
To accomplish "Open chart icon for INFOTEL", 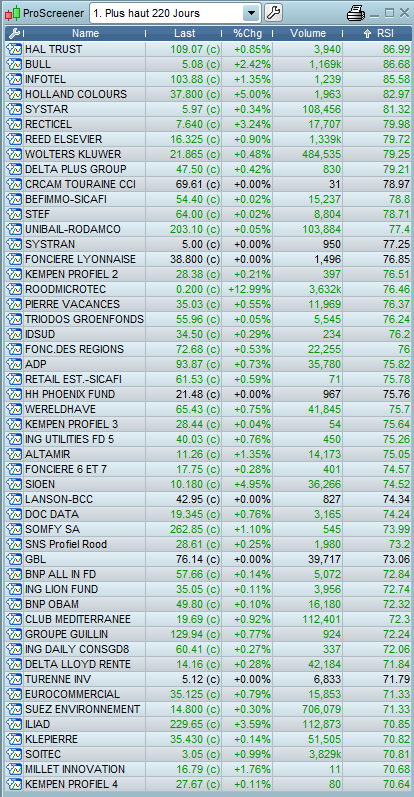I will tap(13, 79).
